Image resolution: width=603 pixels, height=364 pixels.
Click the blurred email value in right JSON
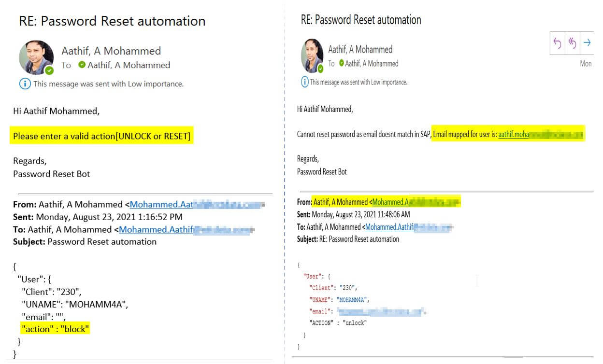381,311
